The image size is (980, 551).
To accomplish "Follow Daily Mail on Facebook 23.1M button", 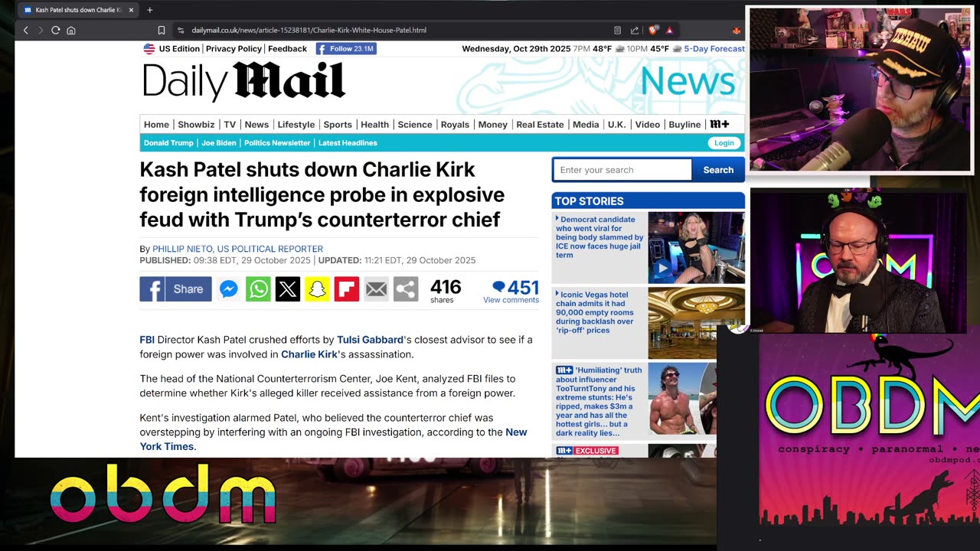I will coord(346,49).
